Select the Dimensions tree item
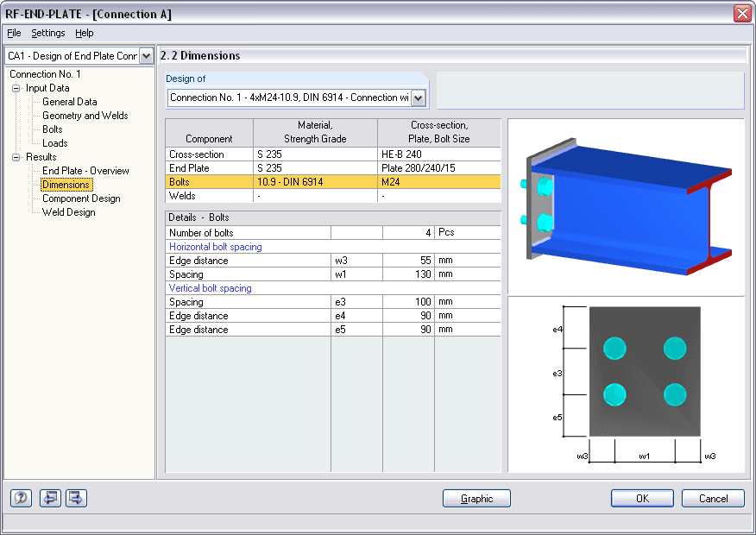Viewport: 756px width, 535px height. point(66,185)
